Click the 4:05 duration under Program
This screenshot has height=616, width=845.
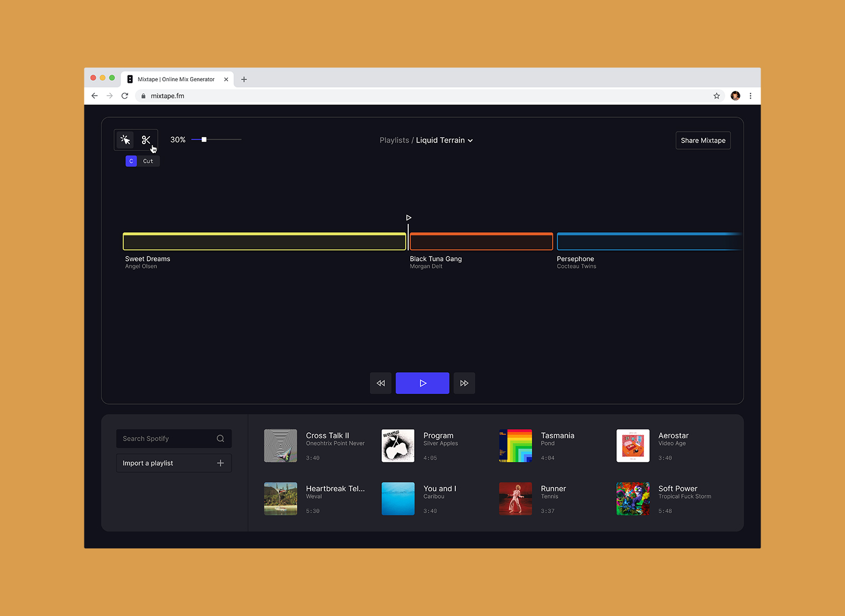click(430, 458)
